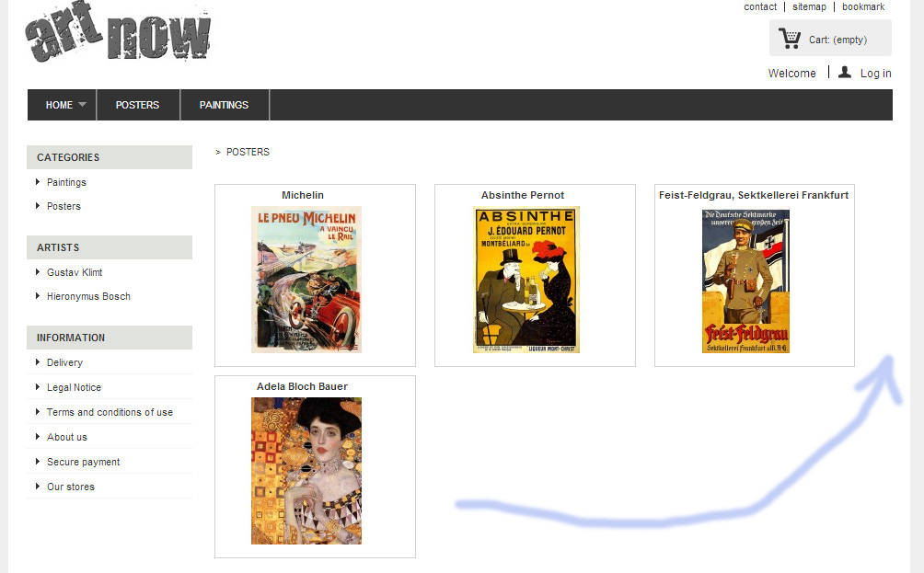924x573 pixels.
Task: Click the arrow bullet beside Delivery
Action: click(x=38, y=362)
